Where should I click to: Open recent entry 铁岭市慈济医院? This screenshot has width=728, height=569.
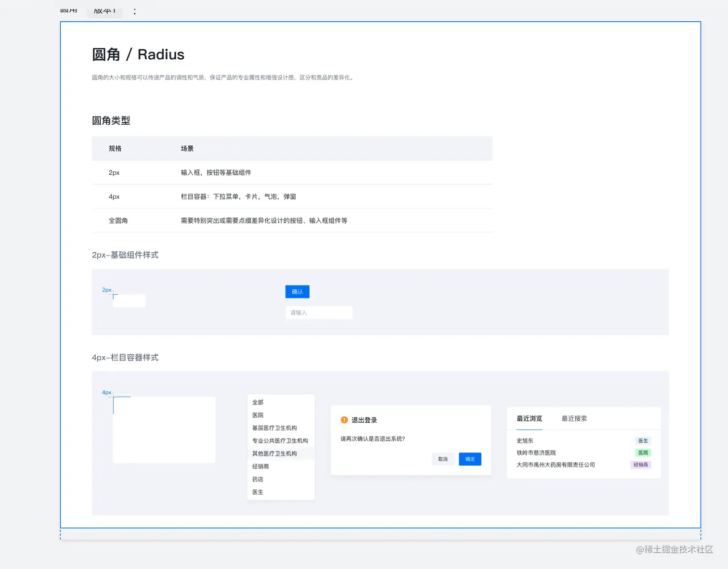click(536, 453)
